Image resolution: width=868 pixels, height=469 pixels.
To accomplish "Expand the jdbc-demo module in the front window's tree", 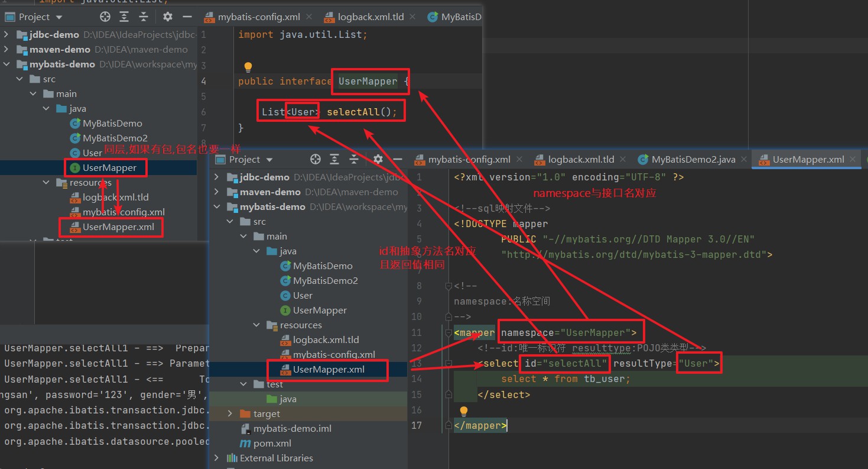I will tap(217, 177).
